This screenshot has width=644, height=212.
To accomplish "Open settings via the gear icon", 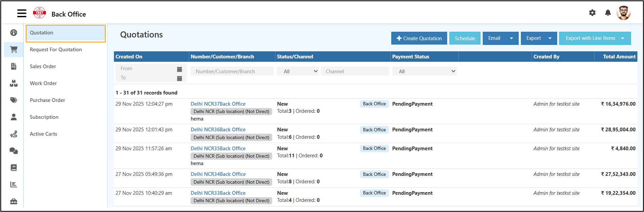I will [x=592, y=13].
